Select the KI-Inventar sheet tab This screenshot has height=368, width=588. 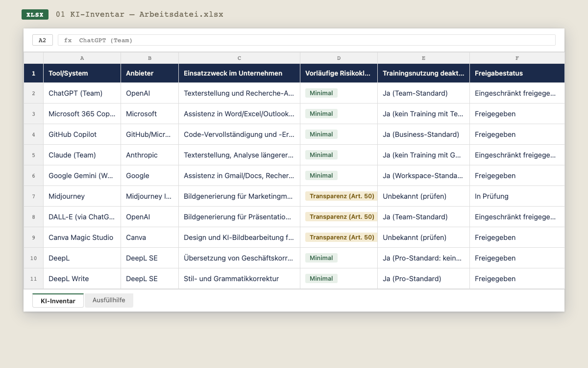pyautogui.click(x=58, y=301)
